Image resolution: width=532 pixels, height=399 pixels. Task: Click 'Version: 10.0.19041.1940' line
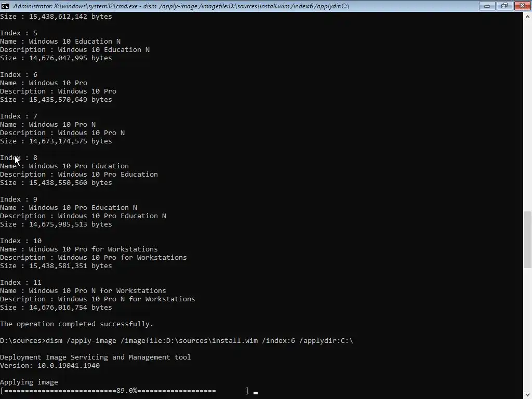coord(50,365)
